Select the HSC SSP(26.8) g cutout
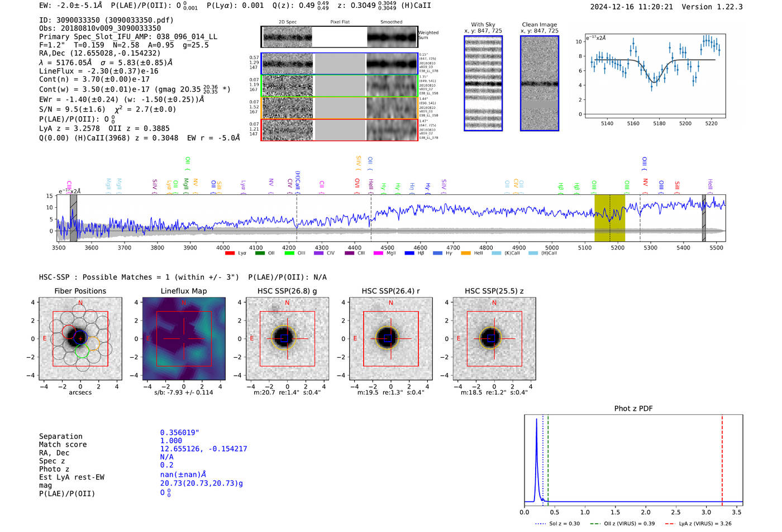The image size is (782, 532). pos(287,339)
